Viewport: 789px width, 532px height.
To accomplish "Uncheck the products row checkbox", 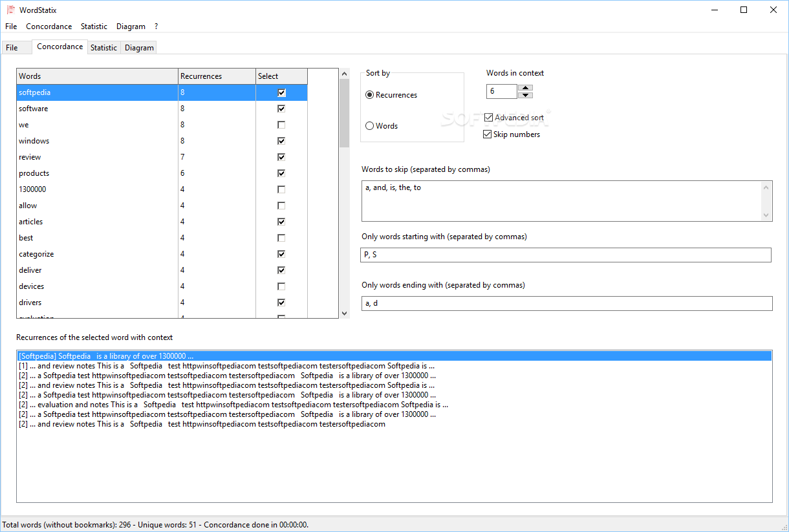I will (x=281, y=173).
